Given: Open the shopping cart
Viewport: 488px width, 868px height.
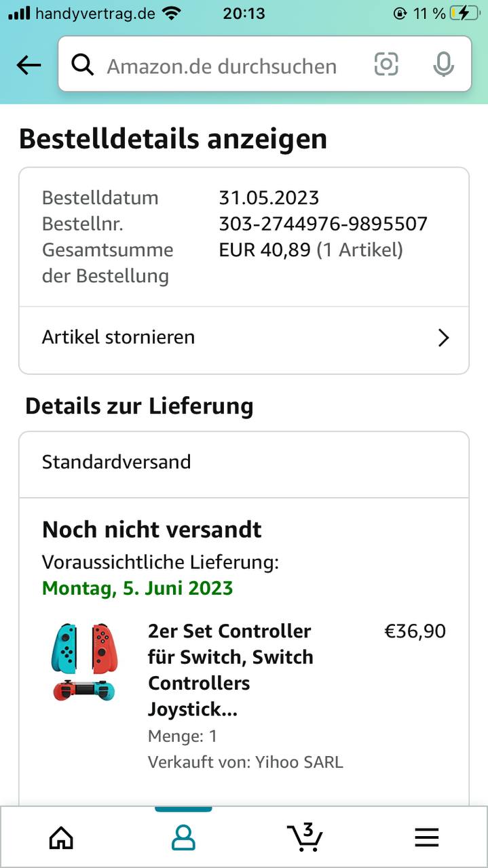Looking at the screenshot, I should pos(305,837).
